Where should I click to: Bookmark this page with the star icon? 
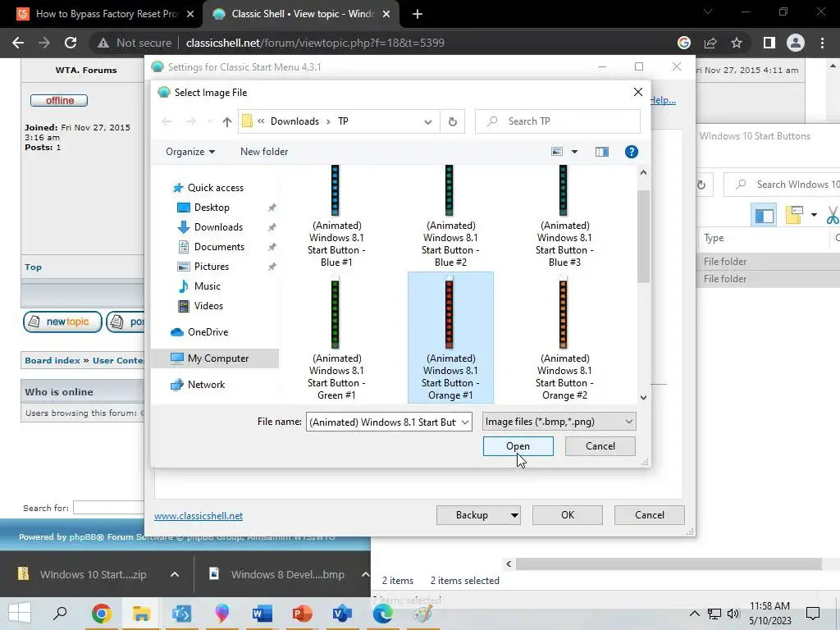click(737, 43)
